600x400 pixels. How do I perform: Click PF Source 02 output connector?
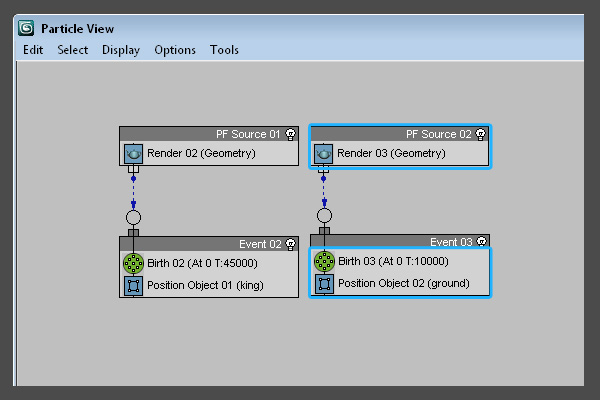tap(323, 169)
